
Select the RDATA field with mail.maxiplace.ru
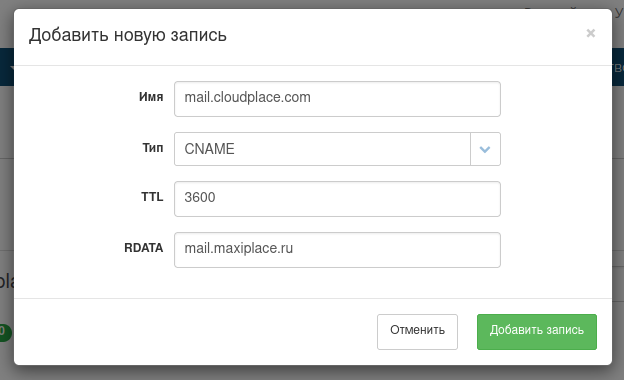point(337,250)
